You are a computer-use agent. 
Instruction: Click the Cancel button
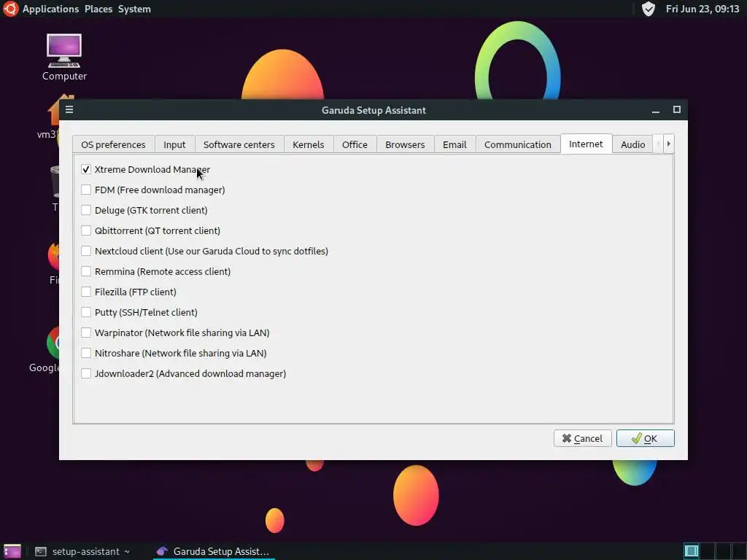(x=582, y=438)
